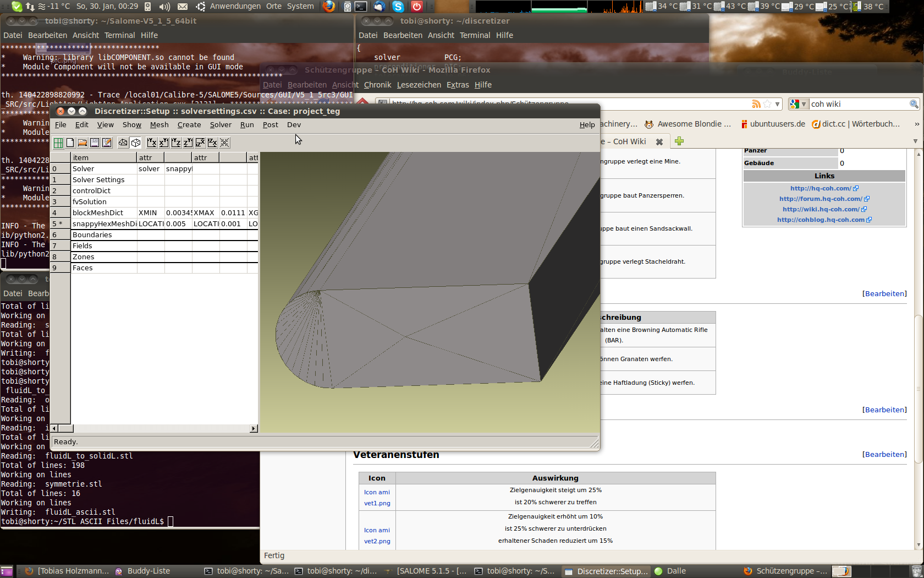The width and height of the screenshot is (924, 578).
Task: Toggle the wireframe view icon in Discretizer toolbar
Action: (x=123, y=143)
